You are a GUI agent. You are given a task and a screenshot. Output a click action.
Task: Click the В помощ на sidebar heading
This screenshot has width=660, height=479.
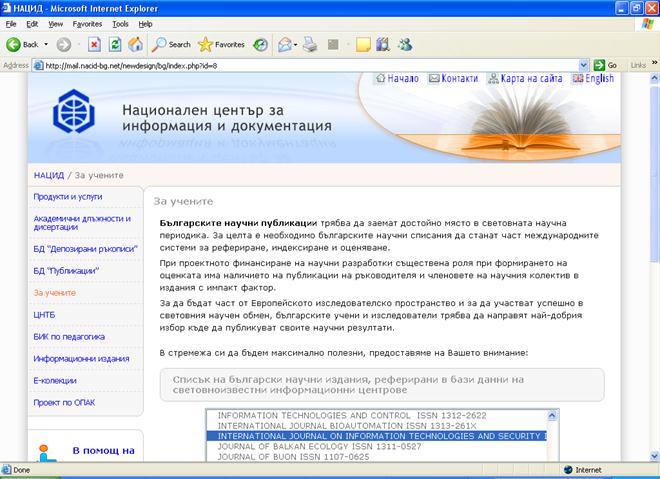point(104,450)
